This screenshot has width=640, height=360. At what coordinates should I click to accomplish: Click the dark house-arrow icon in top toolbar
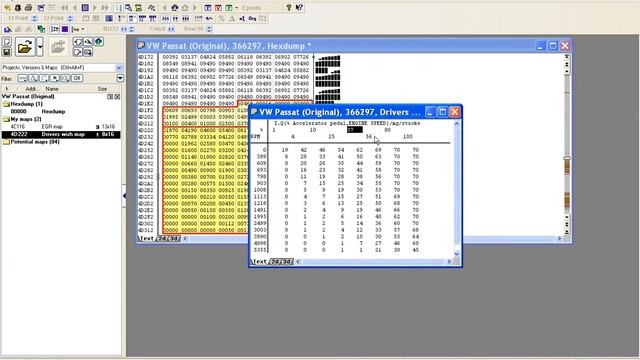pos(175,8)
